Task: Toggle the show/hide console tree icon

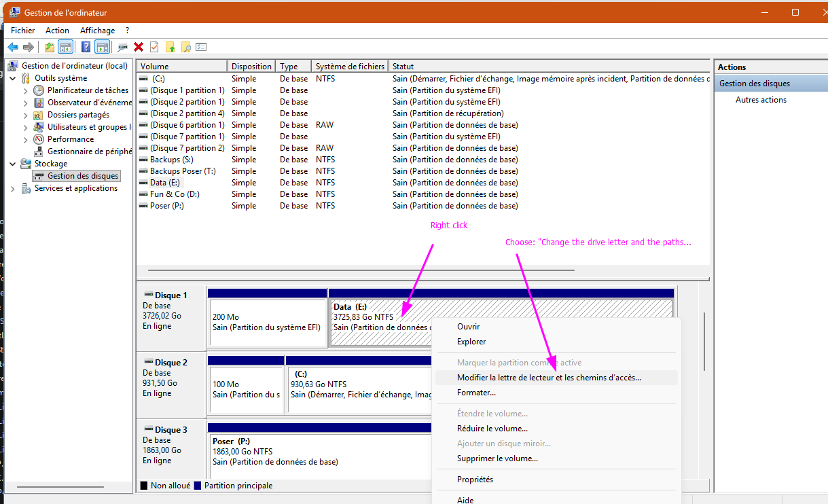Action: (66, 47)
